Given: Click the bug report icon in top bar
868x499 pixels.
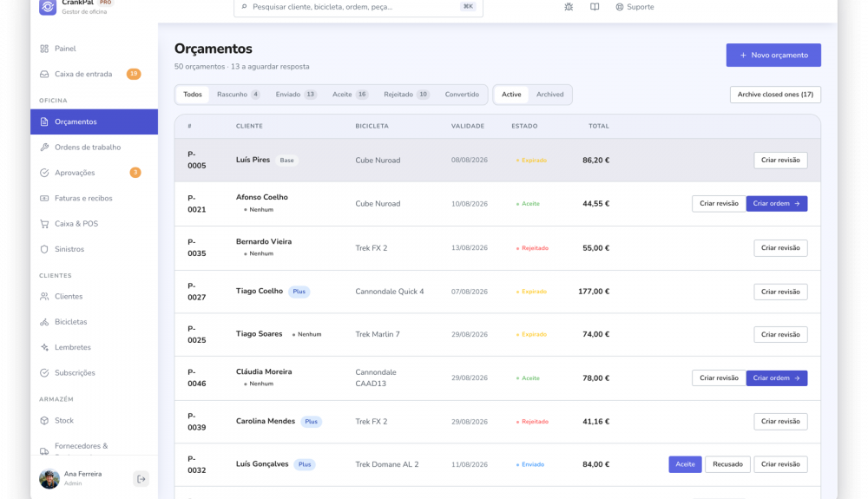Looking at the screenshot, I should 569,7.
